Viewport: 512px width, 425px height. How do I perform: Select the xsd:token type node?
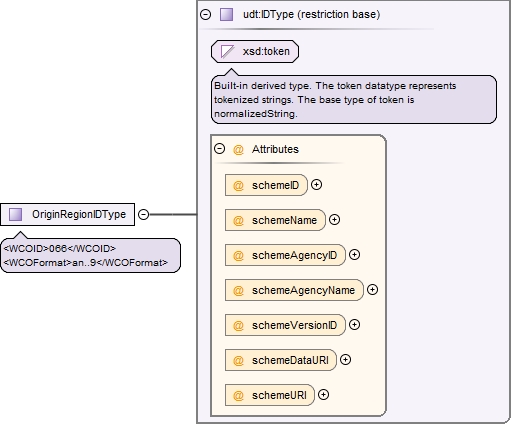pos(255,52)
